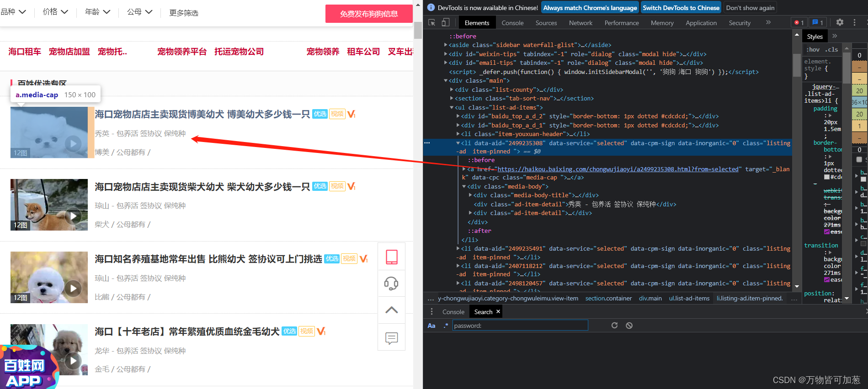
Task: Open the drawer three-dot menu beside Console
Action: pyautogui.click(x=431, y=311)
